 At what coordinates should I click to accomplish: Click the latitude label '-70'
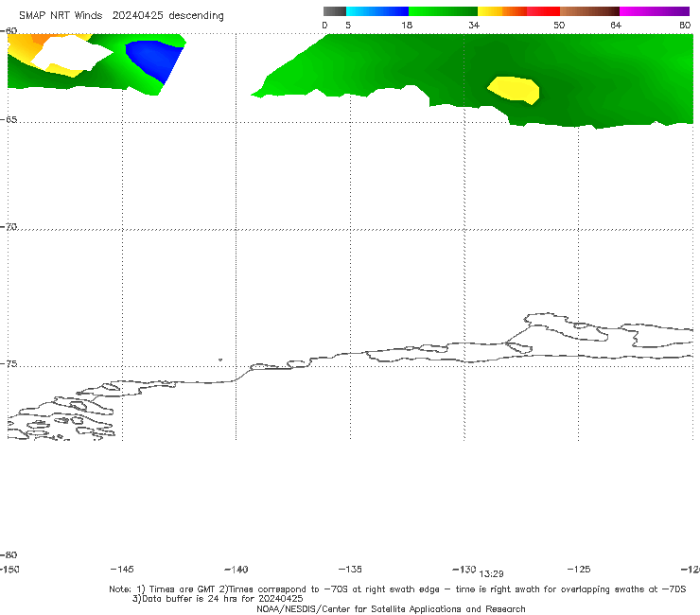click(x=9, y=227)
